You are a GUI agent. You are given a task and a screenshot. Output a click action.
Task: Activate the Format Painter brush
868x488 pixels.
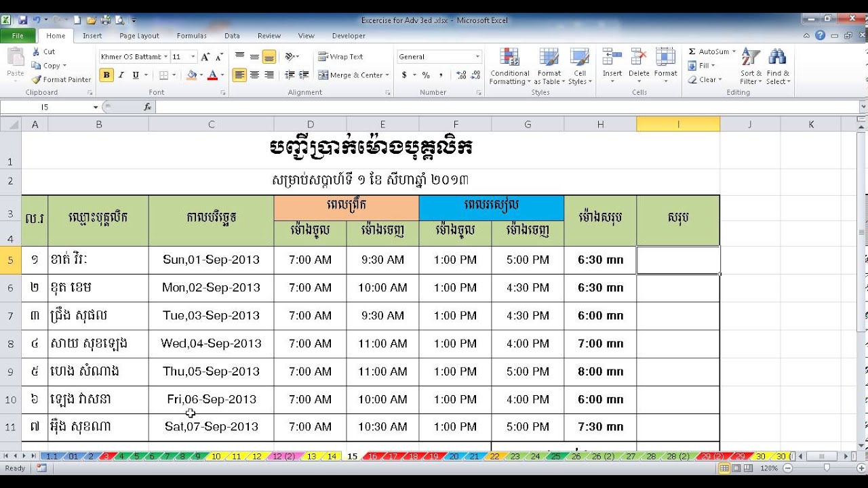point(36,79)
